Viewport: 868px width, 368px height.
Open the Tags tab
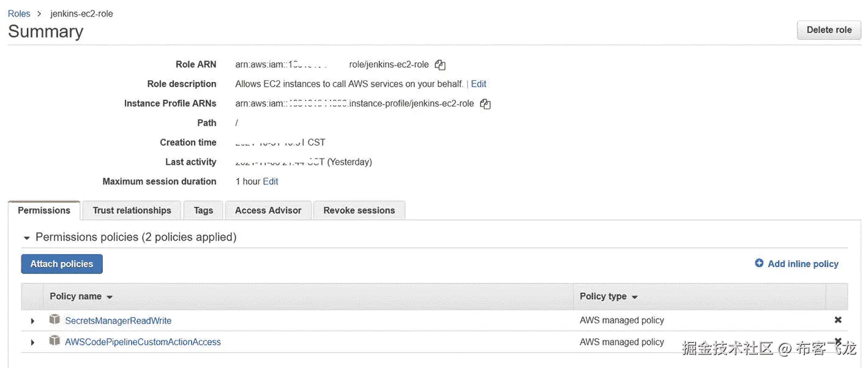[203, 210]
